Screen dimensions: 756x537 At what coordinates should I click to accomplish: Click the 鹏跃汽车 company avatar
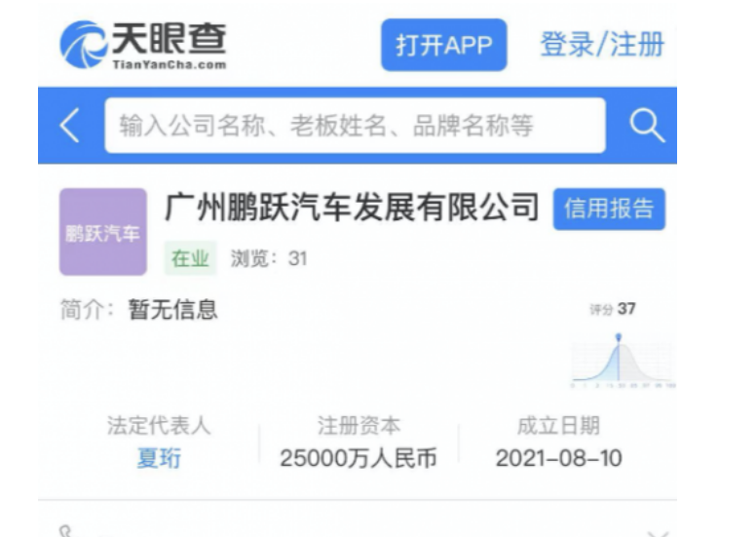102,232
